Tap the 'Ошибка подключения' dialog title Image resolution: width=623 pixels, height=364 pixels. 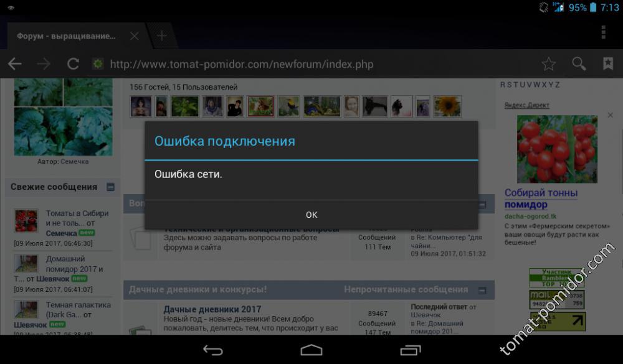pyautogui.click(x=225, y=141)
